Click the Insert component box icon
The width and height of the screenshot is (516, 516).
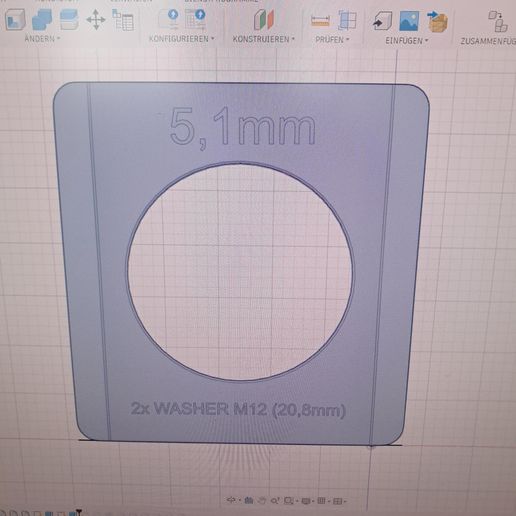click(x=437, y=22)
